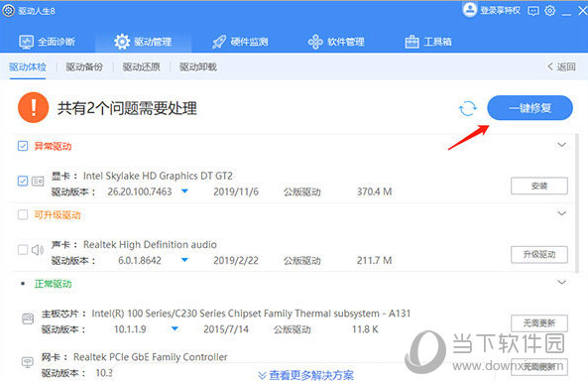Click 无需更新 button for chipset driver
Viewport: 588px width, 381px height.
539,323
